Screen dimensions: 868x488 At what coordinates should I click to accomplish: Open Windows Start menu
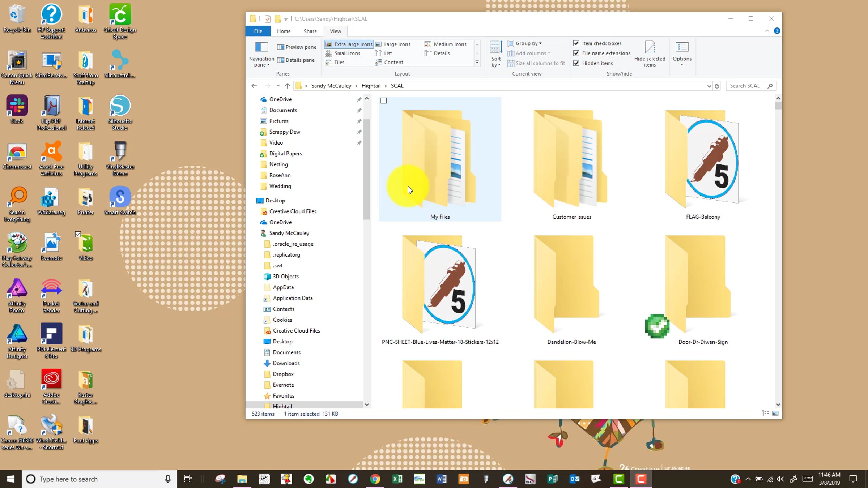(x=11, y=479)
